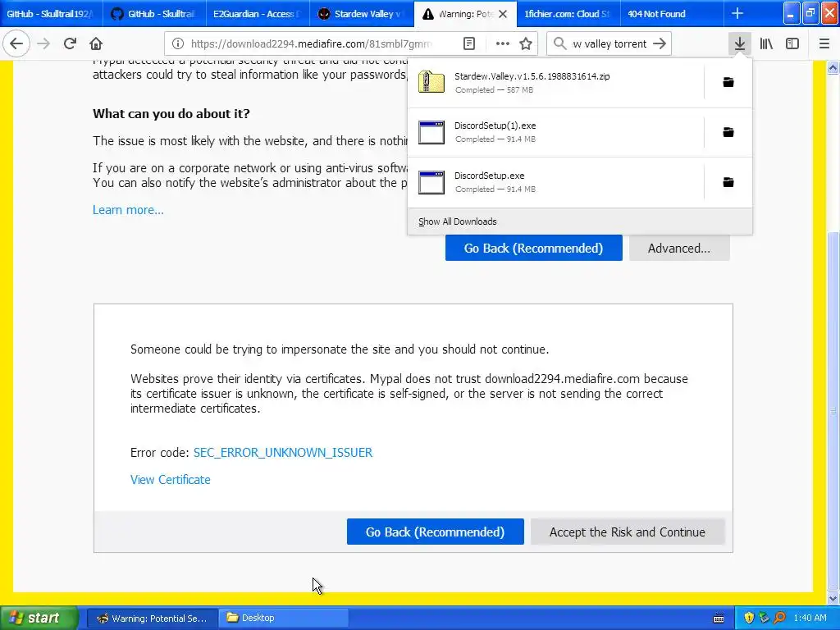
Task: Click upper Go Back (Recommended) button
Action: [533, 248]
